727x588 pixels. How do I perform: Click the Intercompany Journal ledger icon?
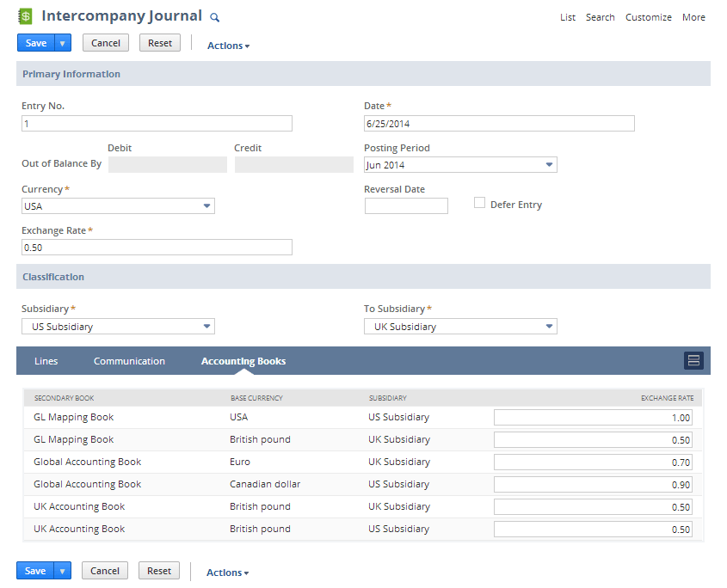point(25,16)
